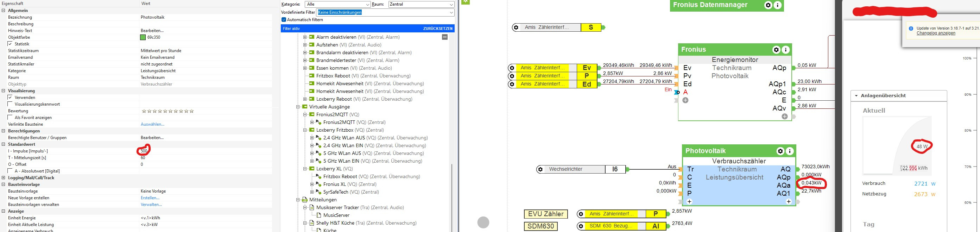Screen dimensions: 980x232
Task: Enable Als Favorit anzeigen checkbox
Action: point(10,118)
